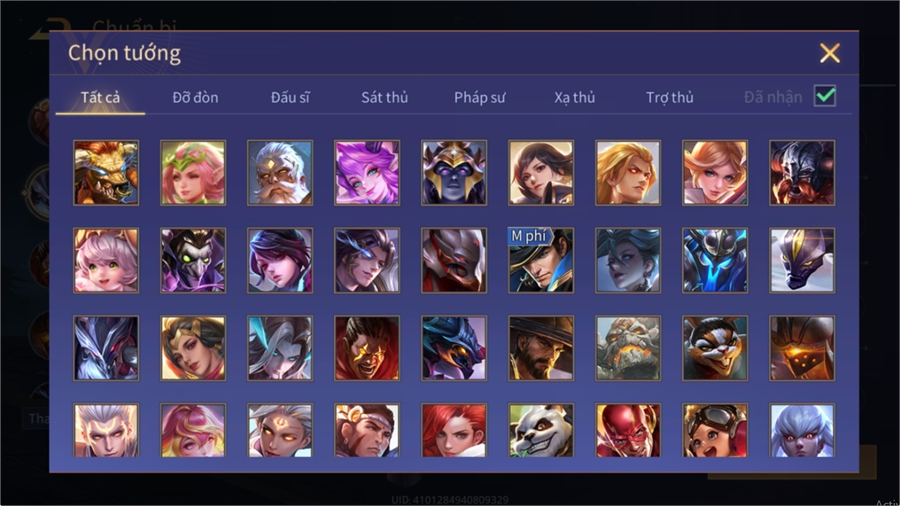Pick the red-suited Flash hero portrait

click(628, 430)
